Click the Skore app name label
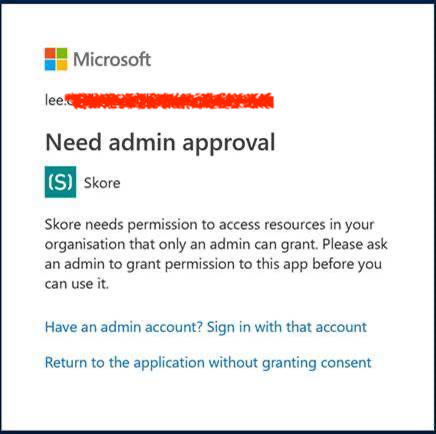 (102, 183)
